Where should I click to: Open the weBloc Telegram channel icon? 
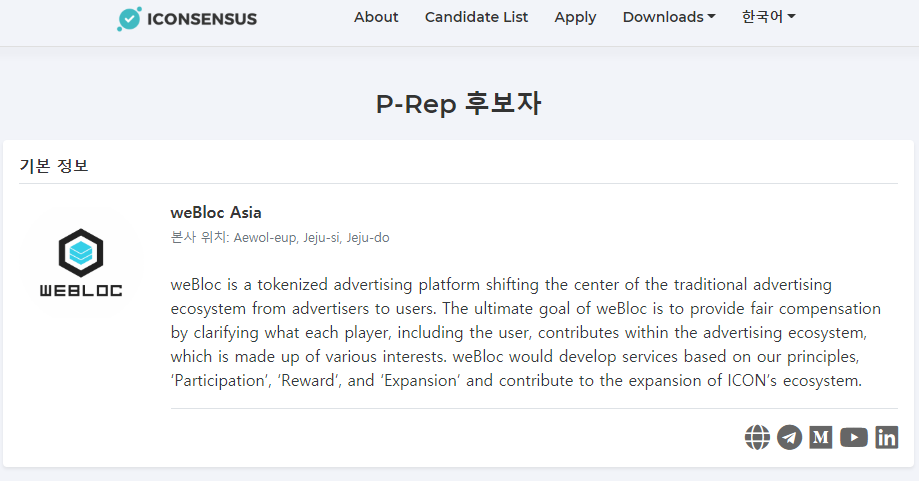pos(789,437)
